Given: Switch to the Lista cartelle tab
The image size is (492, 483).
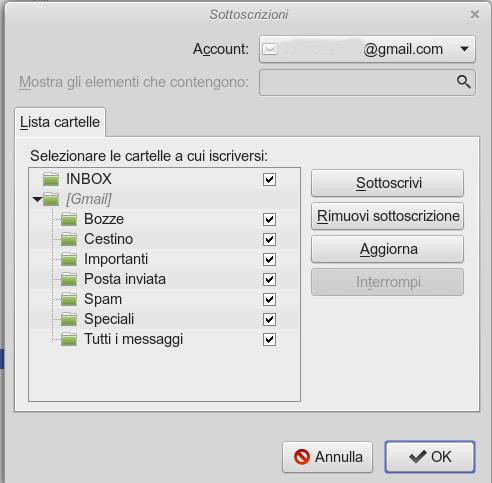Looking at the screenshot, I should point(60,122).
